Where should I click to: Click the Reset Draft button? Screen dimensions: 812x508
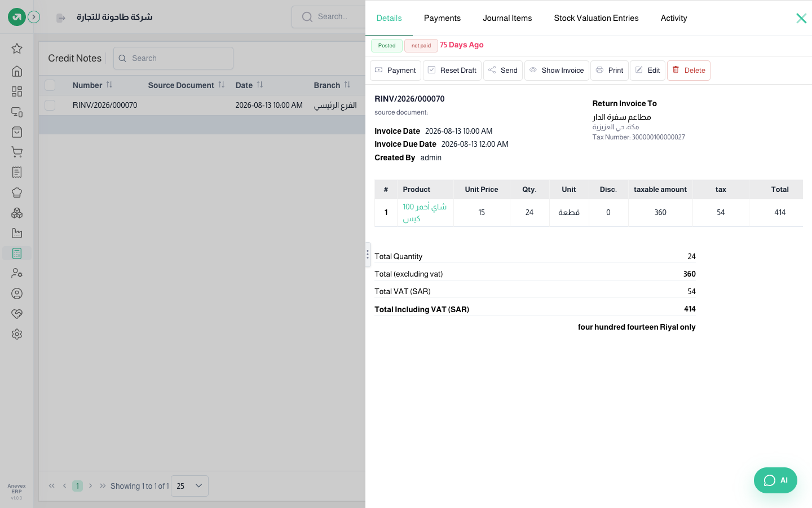point(452,71)
